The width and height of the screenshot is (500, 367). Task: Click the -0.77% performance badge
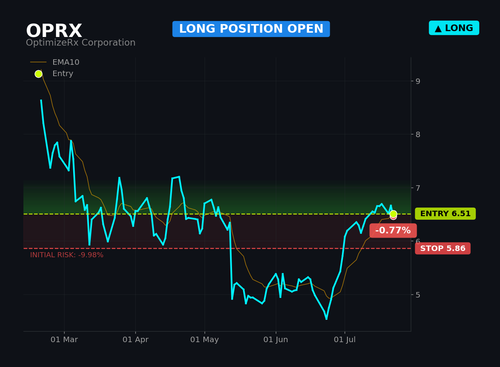(393, 230)
